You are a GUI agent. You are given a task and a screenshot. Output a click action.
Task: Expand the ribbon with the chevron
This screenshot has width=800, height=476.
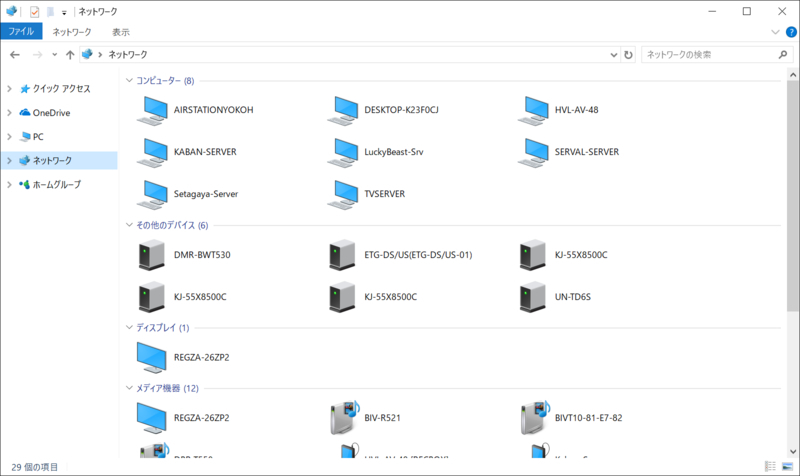pos(775,32)
